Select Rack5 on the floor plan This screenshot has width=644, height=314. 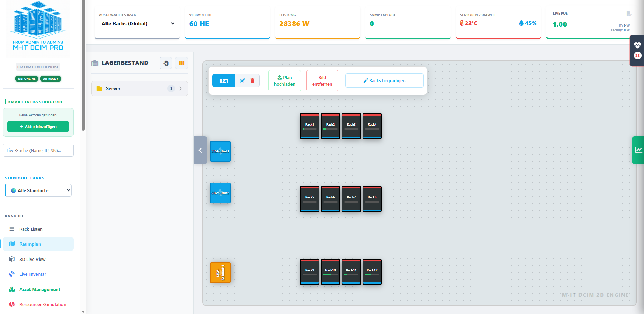310,199
